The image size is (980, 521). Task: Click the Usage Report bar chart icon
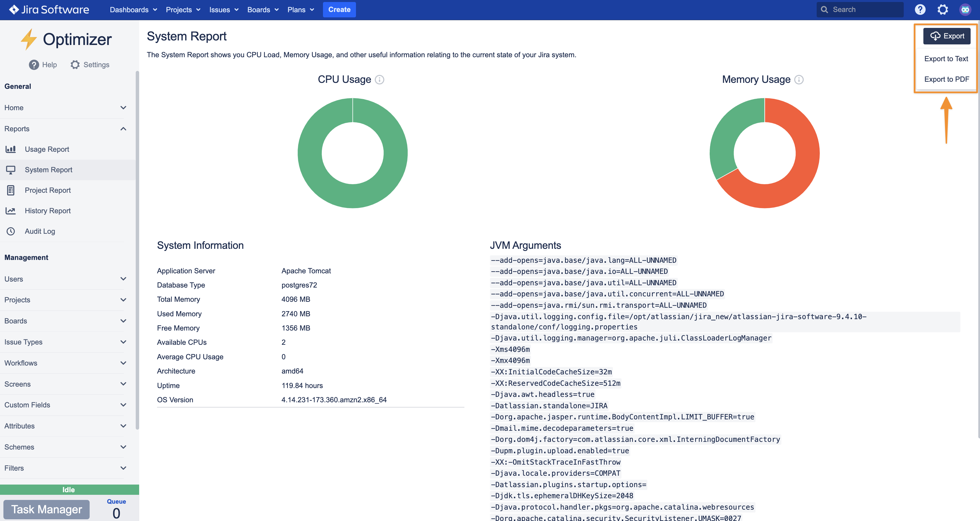point(11,149)
